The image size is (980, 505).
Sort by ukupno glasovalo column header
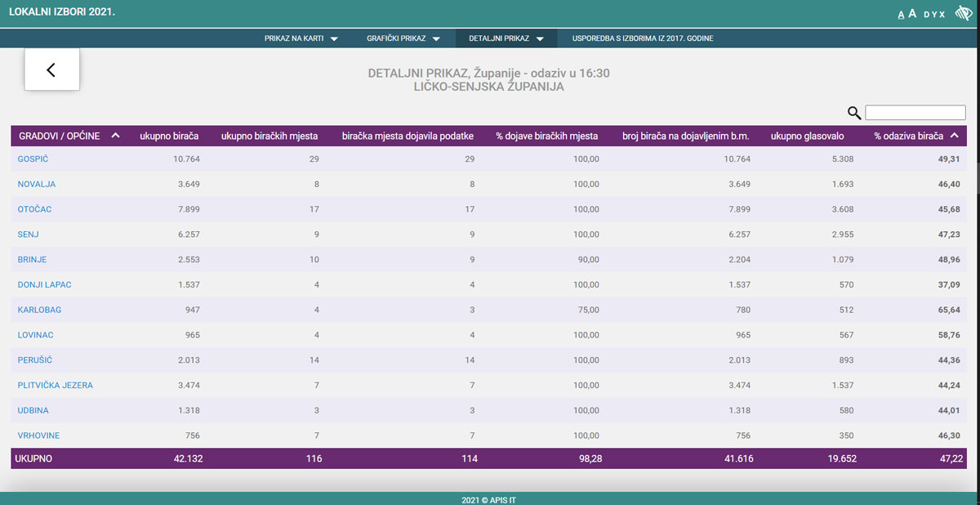point(807,136)
